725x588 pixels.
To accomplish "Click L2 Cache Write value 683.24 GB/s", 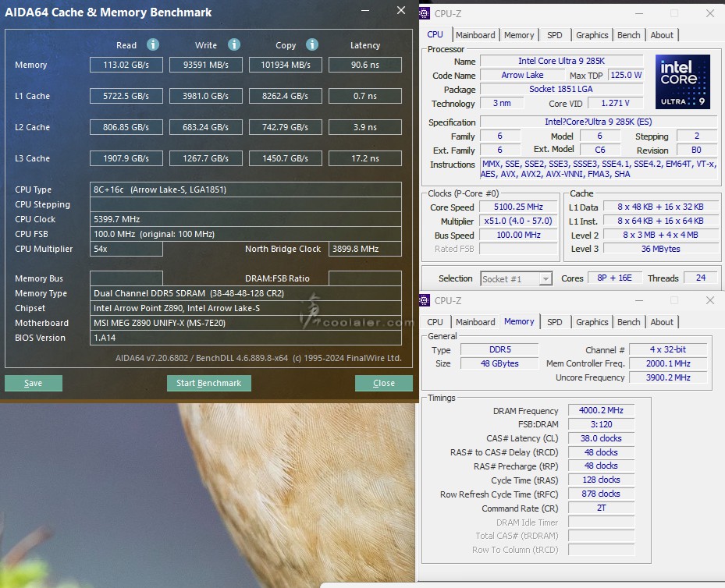I will point(206,127).
